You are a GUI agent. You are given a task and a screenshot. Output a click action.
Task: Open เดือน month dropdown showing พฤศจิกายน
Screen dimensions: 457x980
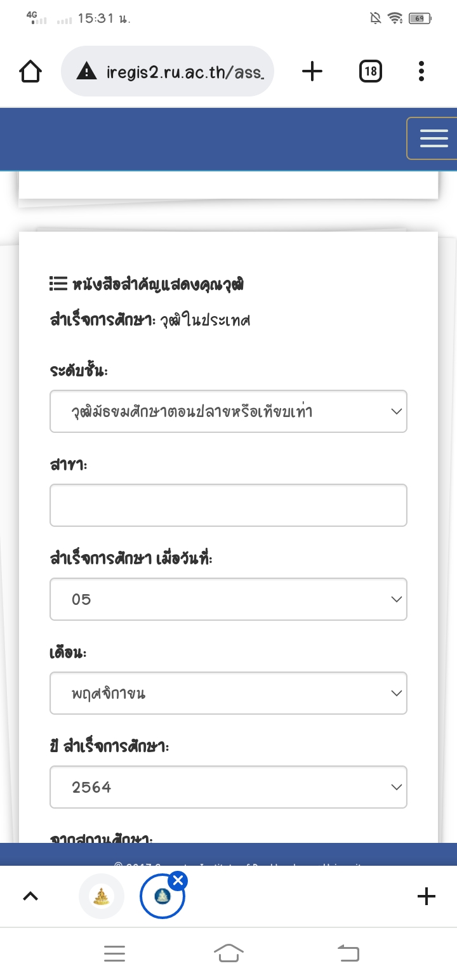pyautogui.click(x=228, y=693)
